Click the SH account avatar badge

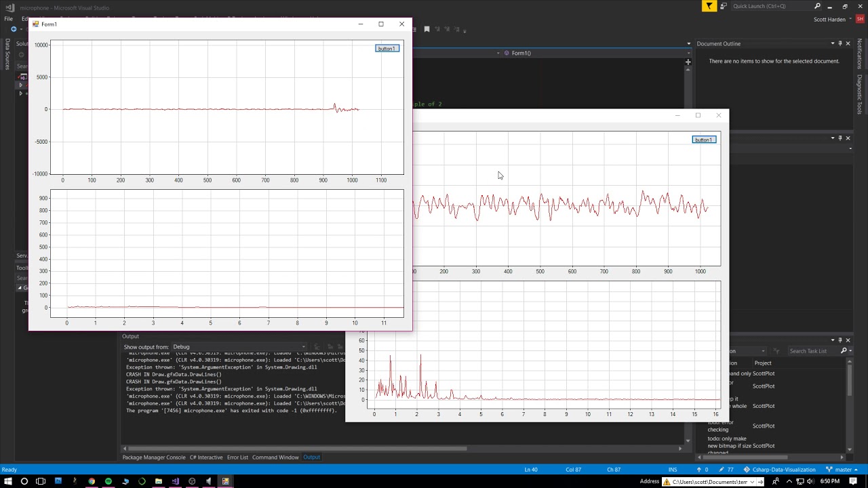click(861, 19)
